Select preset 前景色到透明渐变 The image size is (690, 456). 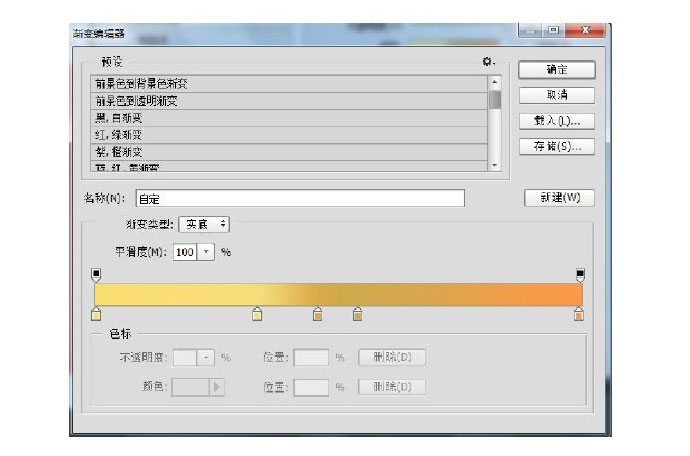click(289, 101)
